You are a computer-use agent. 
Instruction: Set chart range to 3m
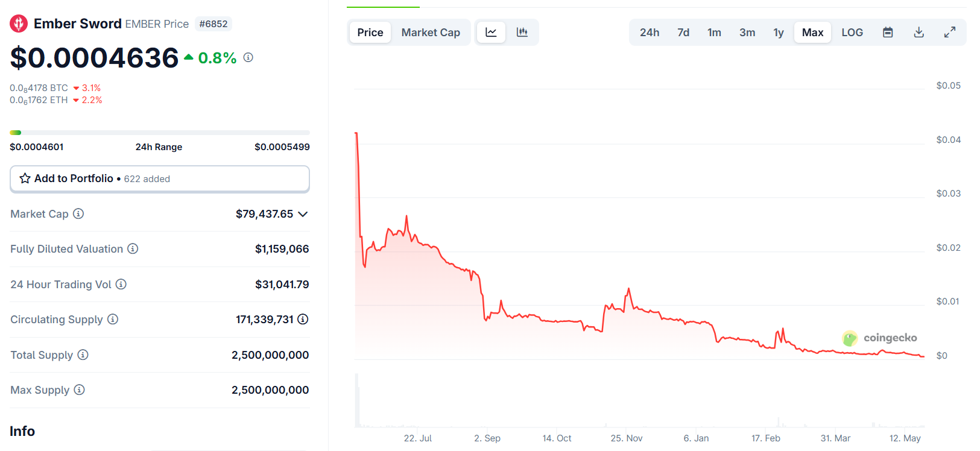coord(747,33)
